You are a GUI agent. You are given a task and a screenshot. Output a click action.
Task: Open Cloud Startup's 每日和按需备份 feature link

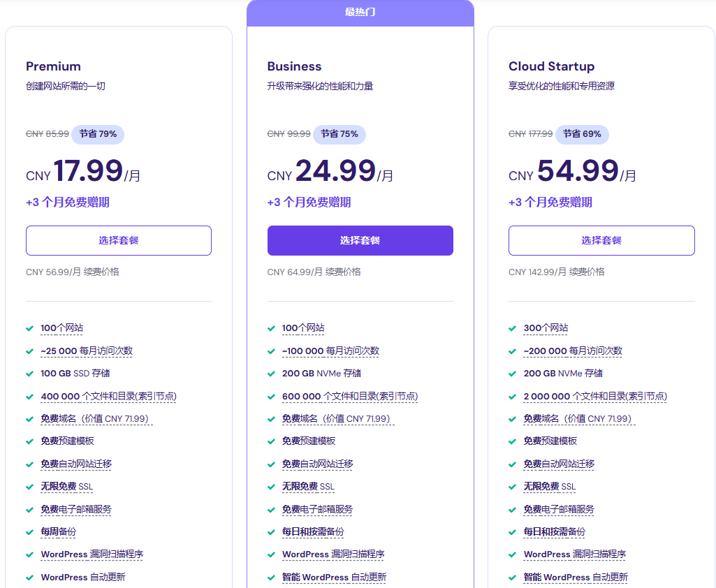pos(555,532)
